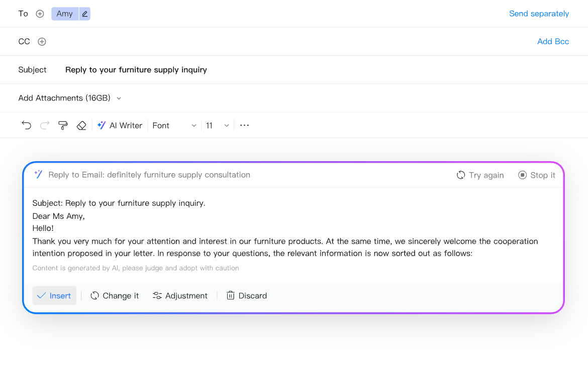Viewport: 588px width, 373px height.
Task: Click Try again to regenerate reply
Action: point(480,175)
